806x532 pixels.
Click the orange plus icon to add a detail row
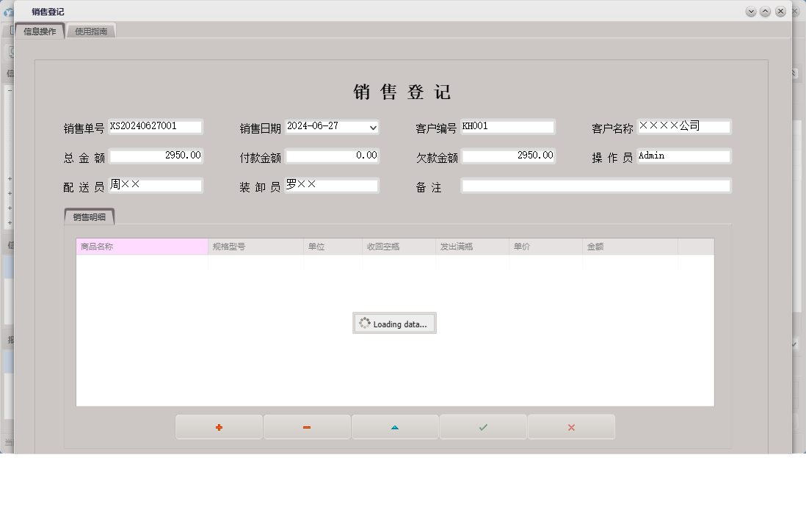coord(218,426)
